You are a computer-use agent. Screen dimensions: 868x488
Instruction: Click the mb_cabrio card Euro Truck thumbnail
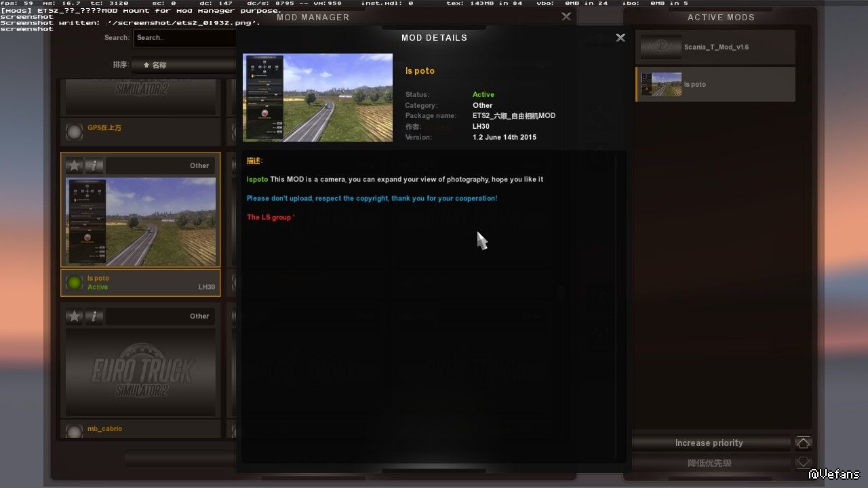pos(141,372)
